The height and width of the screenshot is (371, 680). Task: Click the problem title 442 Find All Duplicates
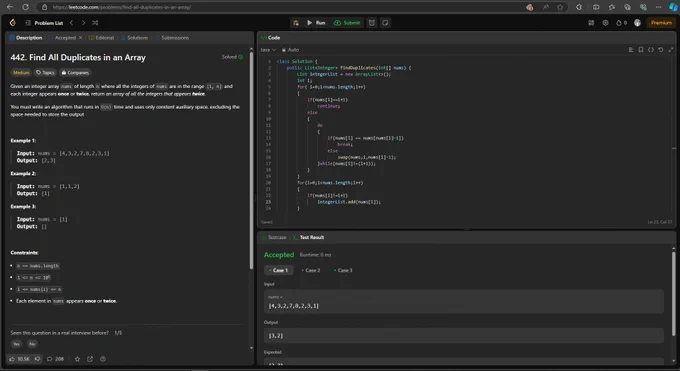pyautogui.click(x=78, y=57)
